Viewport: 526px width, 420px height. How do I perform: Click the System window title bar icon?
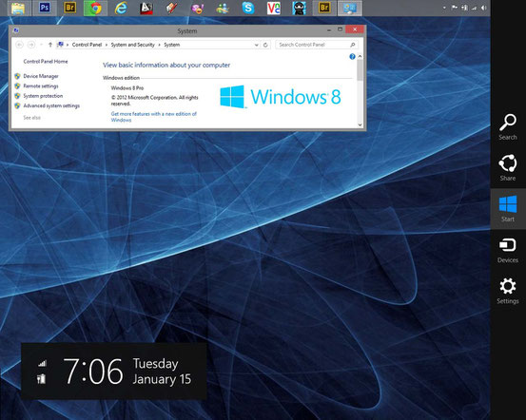15,30
